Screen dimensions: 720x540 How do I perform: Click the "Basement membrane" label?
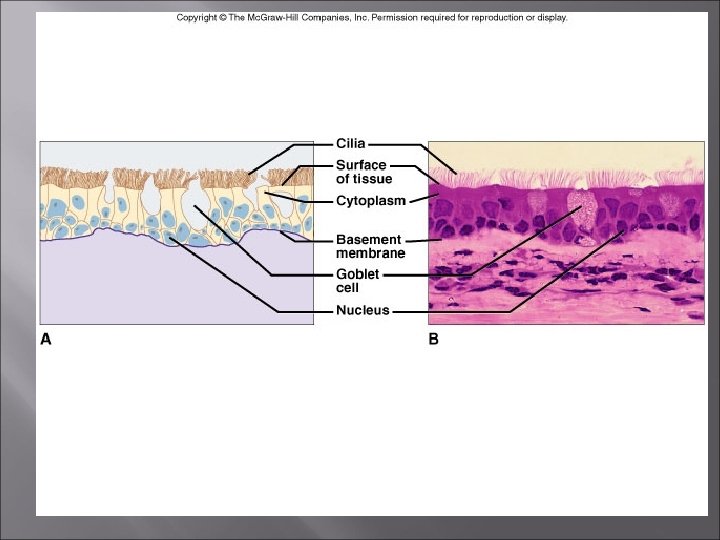click(371, 247)
